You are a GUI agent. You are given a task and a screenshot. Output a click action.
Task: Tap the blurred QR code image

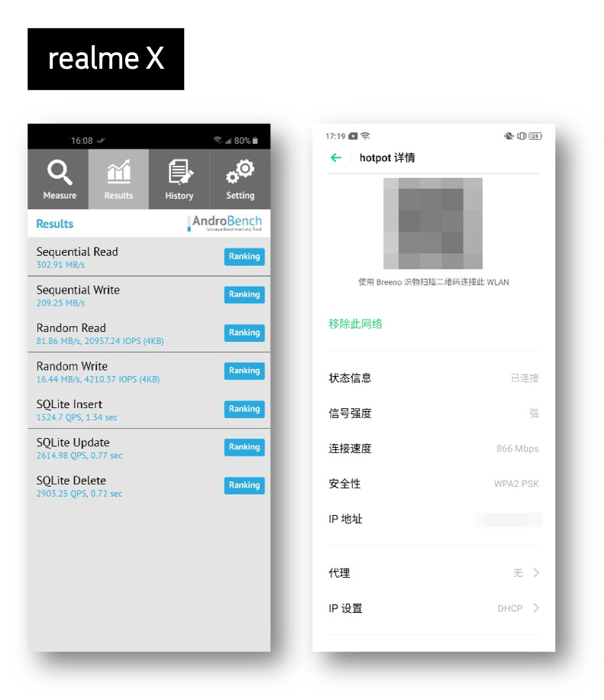coord(433,223)
